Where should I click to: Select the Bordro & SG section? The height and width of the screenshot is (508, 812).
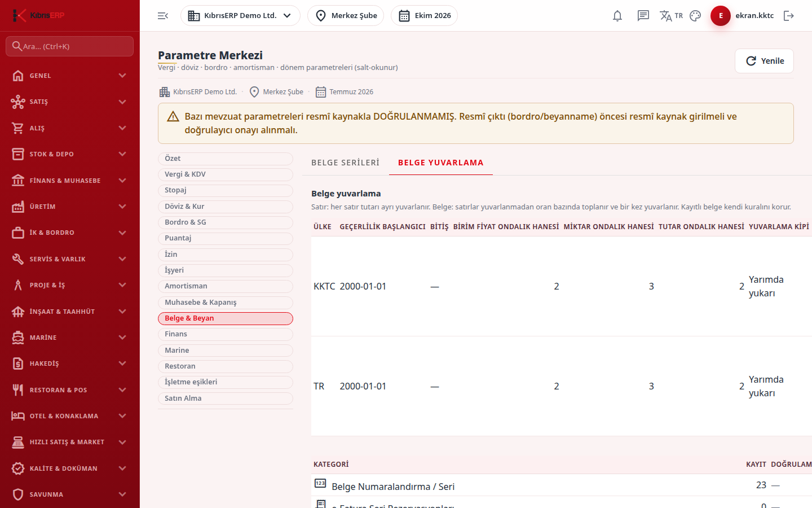(226, 222)
